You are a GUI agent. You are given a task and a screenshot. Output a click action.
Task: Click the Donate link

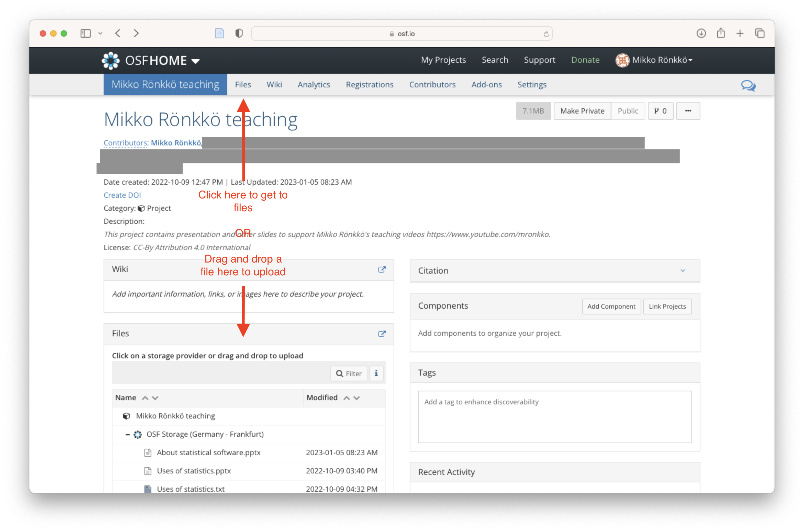pyautogui.click(x=585, y=60)
